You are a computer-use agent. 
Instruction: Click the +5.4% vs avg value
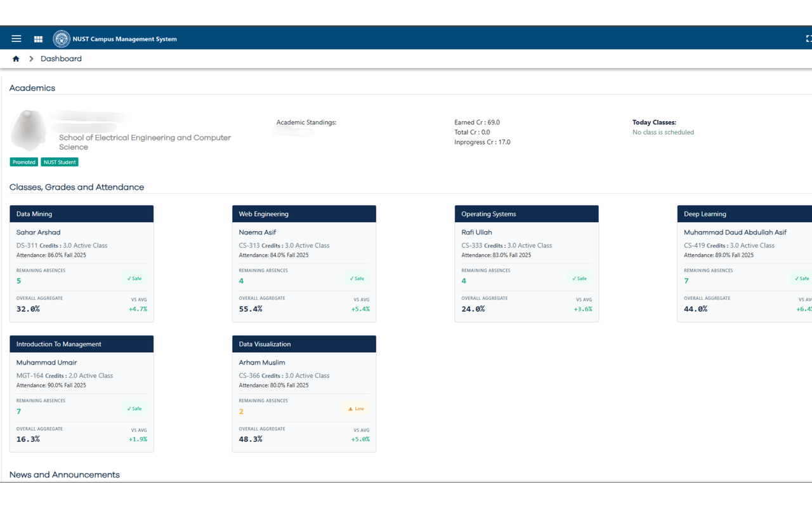360,309
